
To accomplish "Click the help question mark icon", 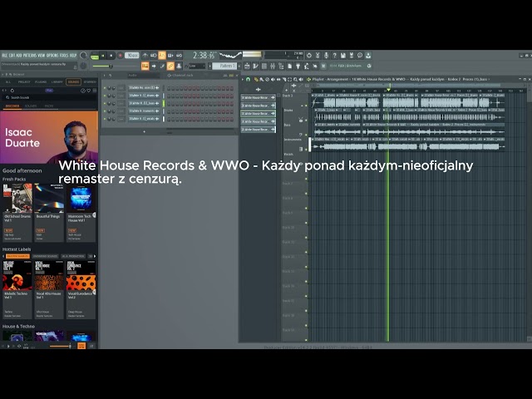I will (334, 56).
